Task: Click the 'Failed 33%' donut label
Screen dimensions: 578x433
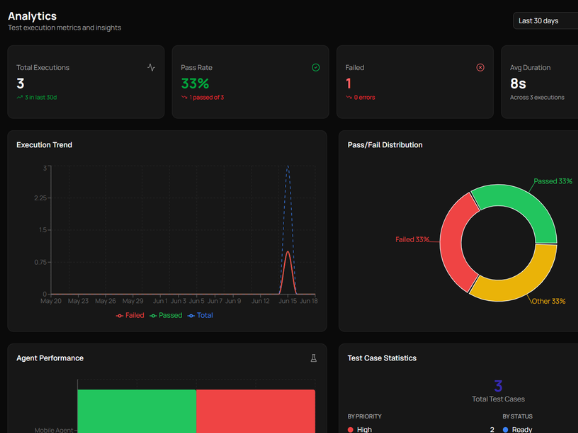Action: [412, 240]
